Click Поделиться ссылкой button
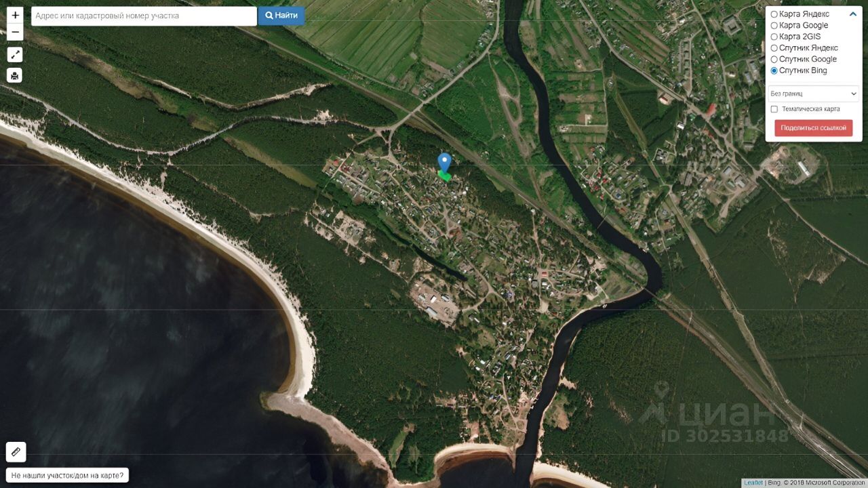868x488 pixels. pos(813,128)
